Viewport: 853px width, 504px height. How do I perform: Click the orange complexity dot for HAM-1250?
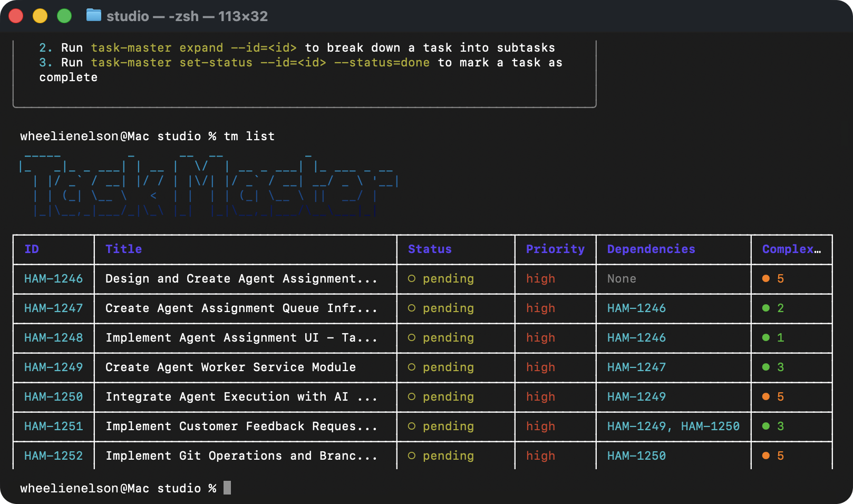(x=766, y=397)
